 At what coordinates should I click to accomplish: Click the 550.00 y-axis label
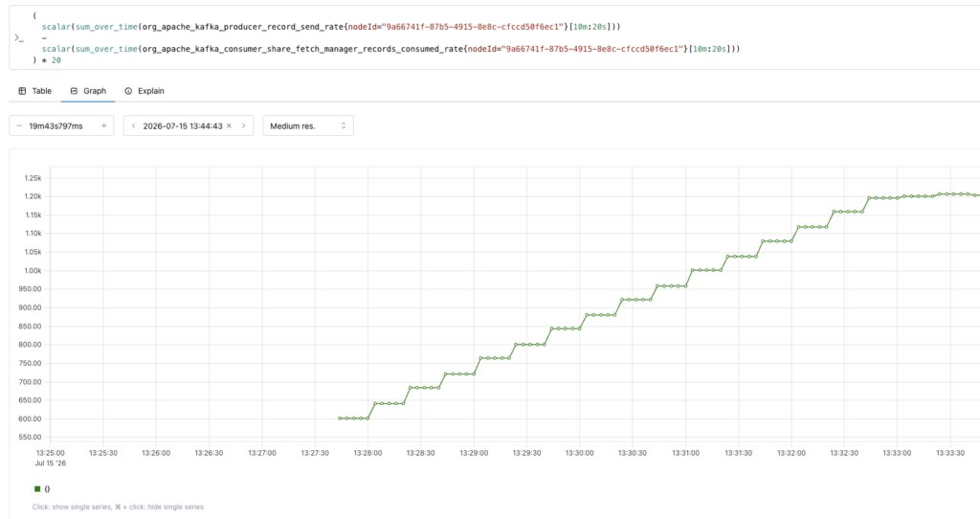30,437
